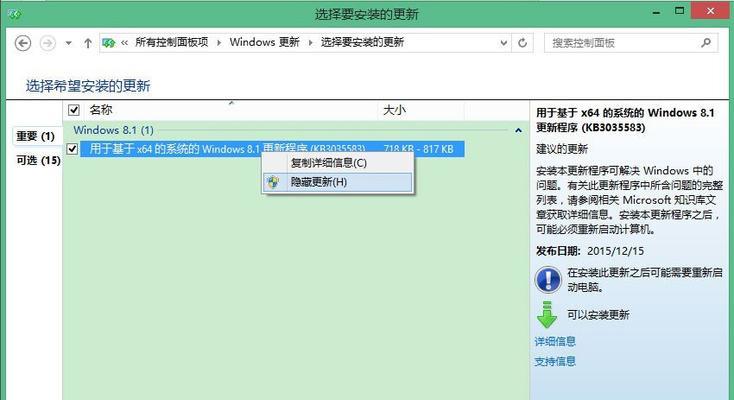Toggle the select-all checkbox beside 名称
This screenshot has width=734, height=400.
click(x=73, y=110)
